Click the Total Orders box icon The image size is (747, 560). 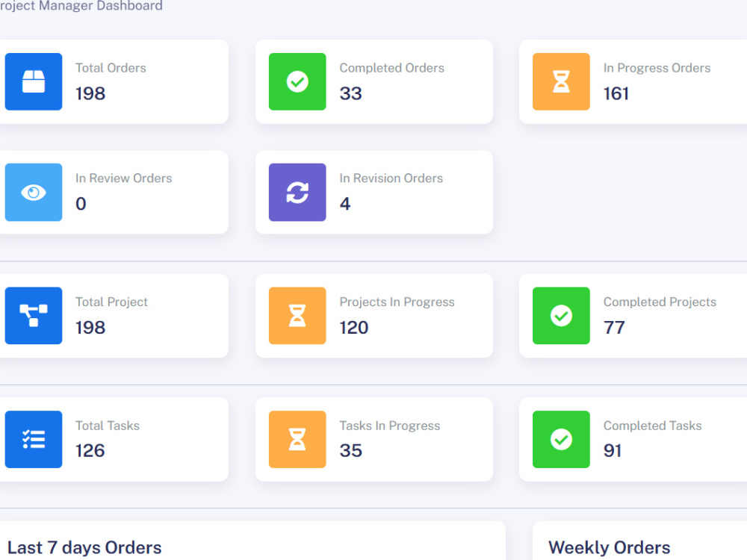tap(34, 81)
